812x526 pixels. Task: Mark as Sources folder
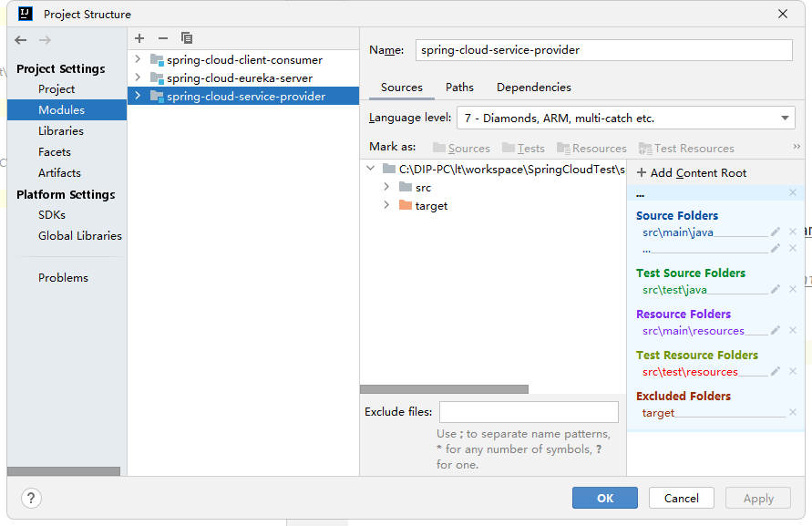pyautogui.click(x=461, y=148)
